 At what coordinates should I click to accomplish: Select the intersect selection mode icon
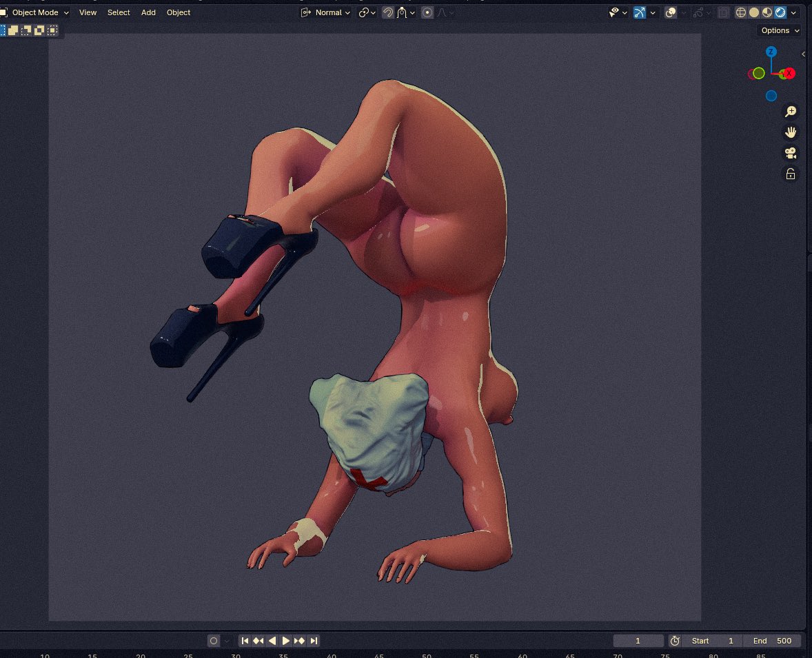coord(52,30)
